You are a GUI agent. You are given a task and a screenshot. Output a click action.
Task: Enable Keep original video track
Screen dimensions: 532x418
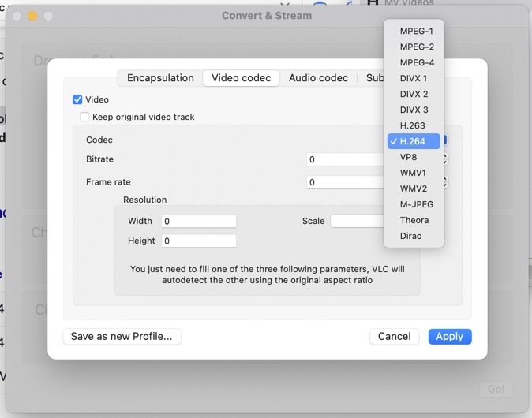[x=84, y=118]
